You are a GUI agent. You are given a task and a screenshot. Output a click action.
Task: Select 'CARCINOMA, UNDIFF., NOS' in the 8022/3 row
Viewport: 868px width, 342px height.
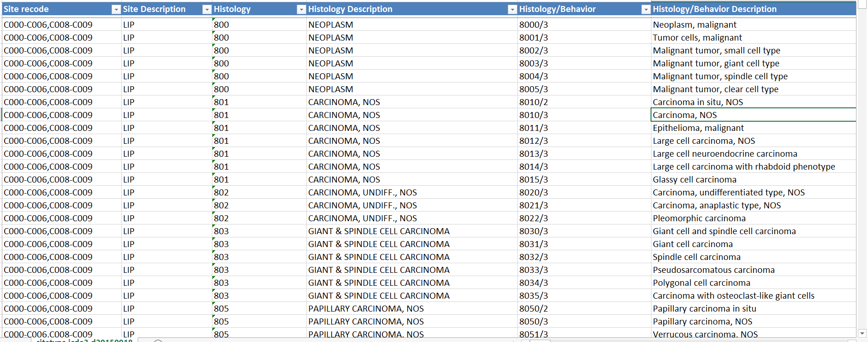coord(412,218)
